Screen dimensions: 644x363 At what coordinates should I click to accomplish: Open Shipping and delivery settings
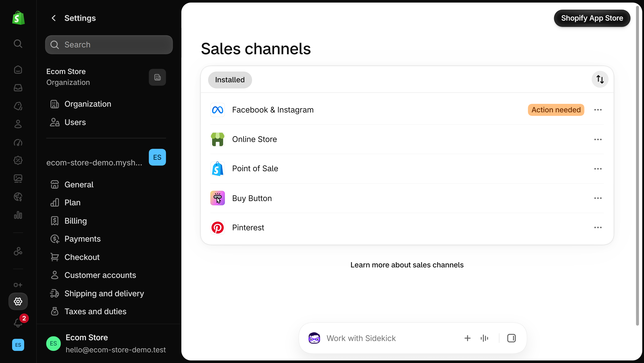click(x=106, y=293)
